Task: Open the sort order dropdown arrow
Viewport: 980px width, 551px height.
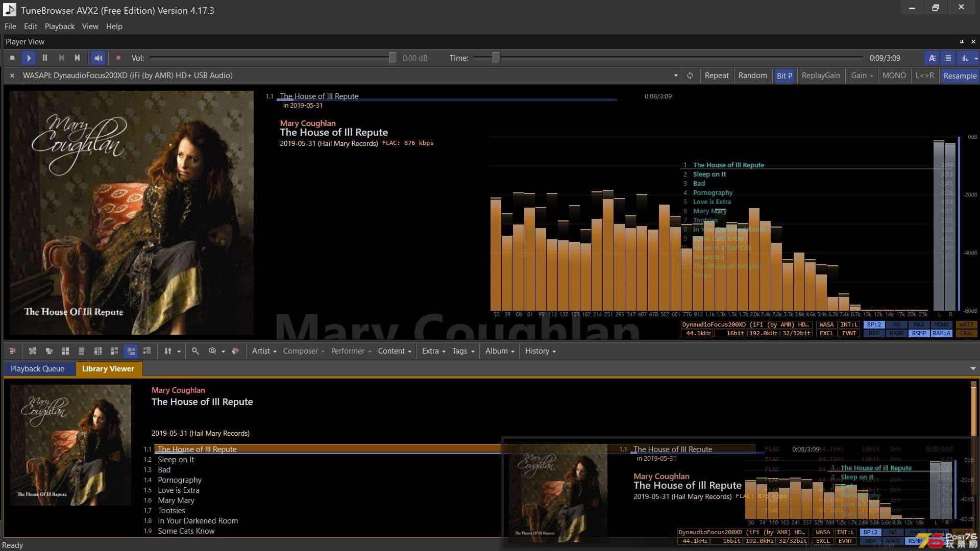Action: pyautogui.click(x=179, y=352)
